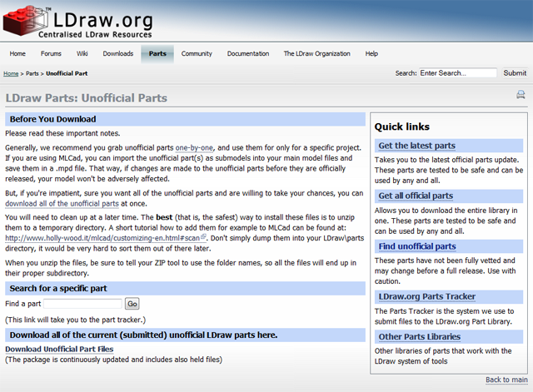The image size is (533, 392).
Task: Open the Forums menu item
Action: tap(51, 53)
